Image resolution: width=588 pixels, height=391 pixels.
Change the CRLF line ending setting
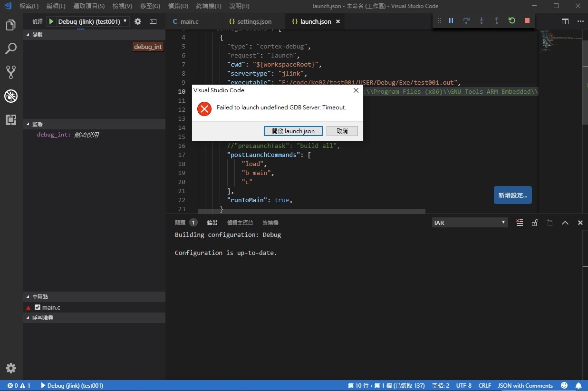(x=485, y=385)
